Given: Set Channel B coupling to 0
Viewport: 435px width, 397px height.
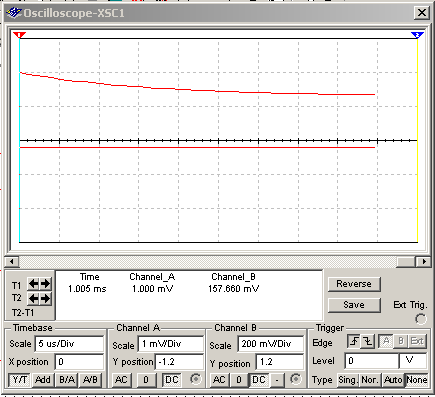Looking at the screenshot, I should click(x=239, y=380).
